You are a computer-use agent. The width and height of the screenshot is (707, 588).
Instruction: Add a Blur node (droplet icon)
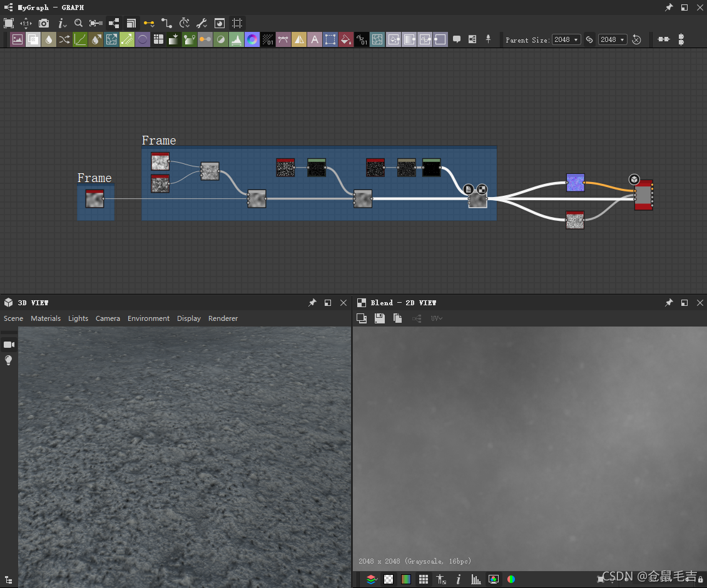coord(49,39)
